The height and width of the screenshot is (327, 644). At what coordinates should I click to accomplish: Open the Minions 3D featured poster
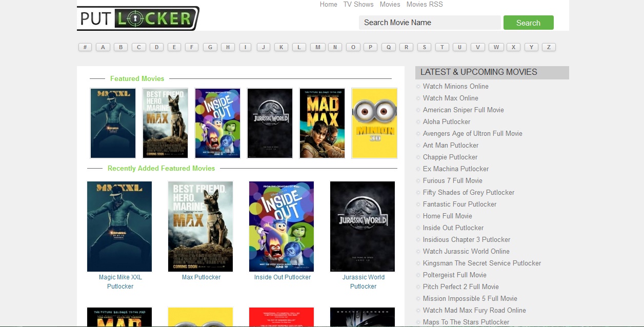coord(374,123)
